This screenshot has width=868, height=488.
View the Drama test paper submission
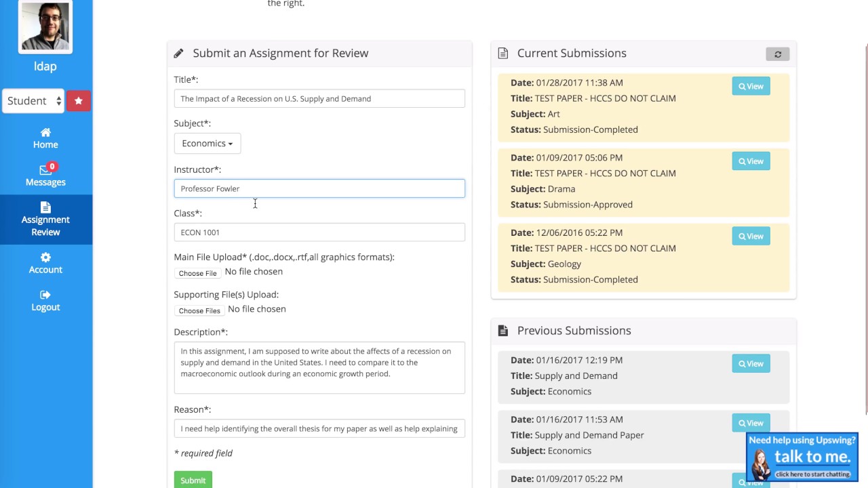point(751,161)
